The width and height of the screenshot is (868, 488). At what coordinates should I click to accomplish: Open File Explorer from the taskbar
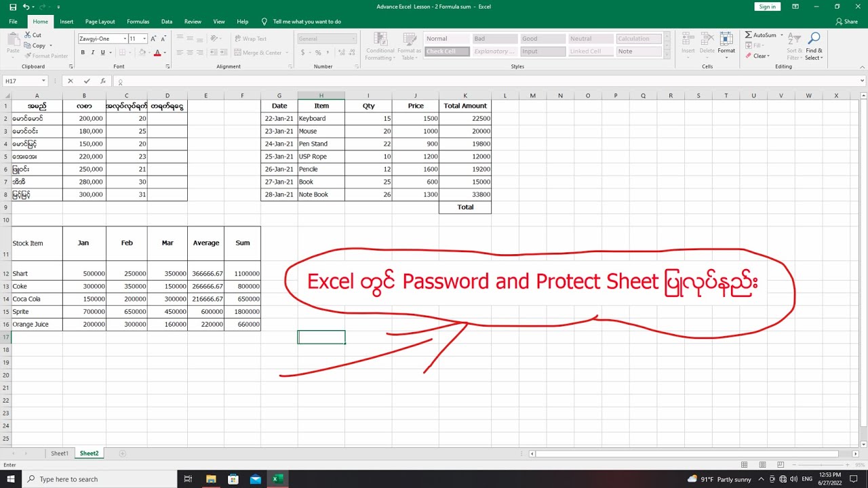coord(211,479)
